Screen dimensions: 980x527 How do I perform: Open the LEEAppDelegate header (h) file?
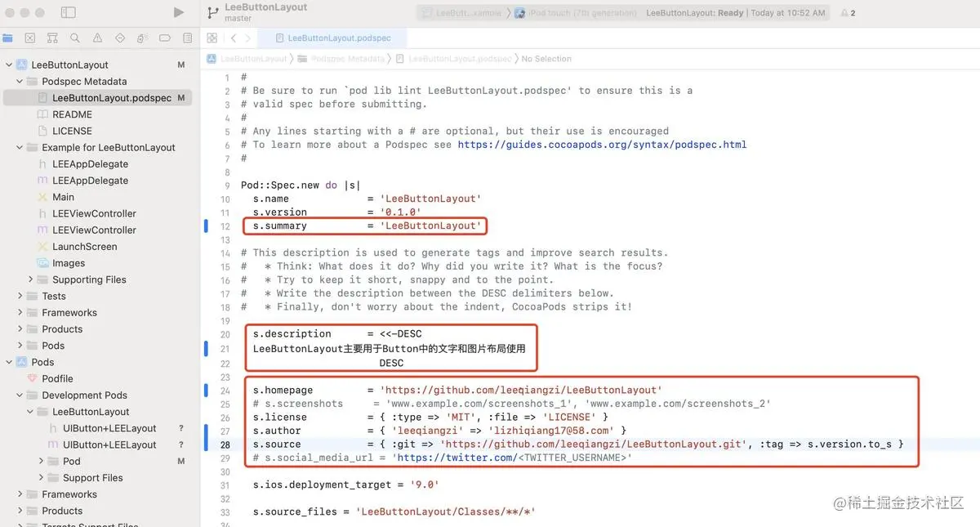pyautogui.click(x=90, y=164)
